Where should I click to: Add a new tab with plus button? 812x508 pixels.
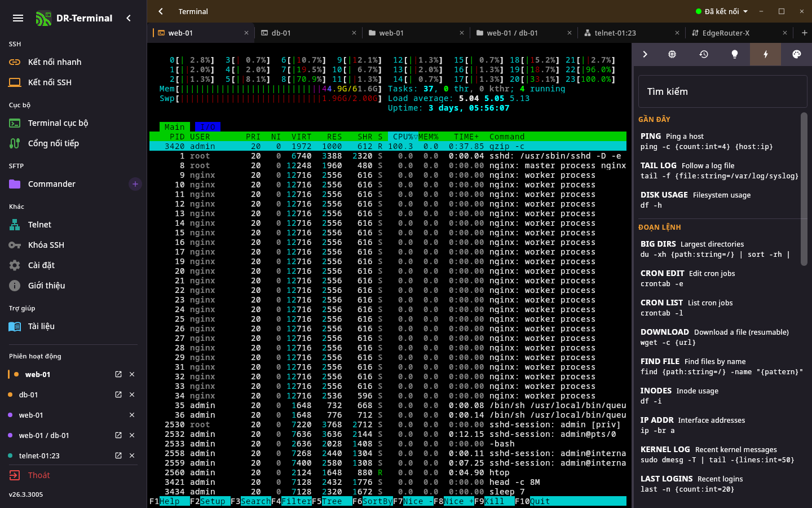[804, 33]
